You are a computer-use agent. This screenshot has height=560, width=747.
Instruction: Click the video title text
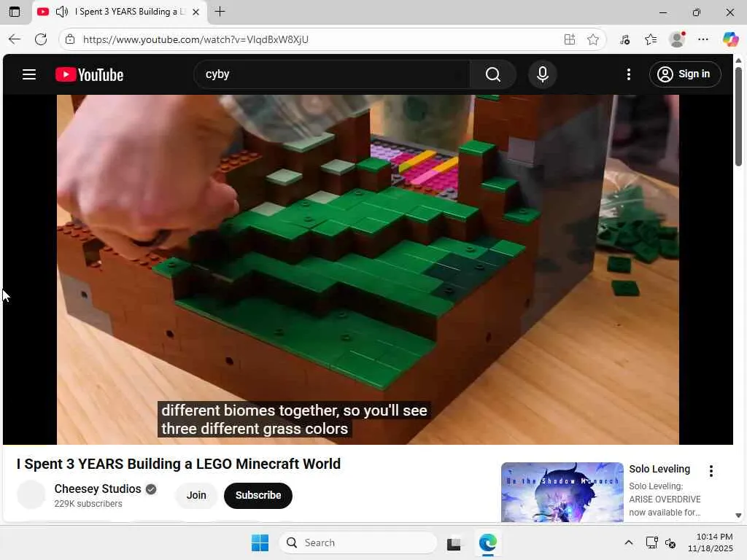(x=179, y=464)
